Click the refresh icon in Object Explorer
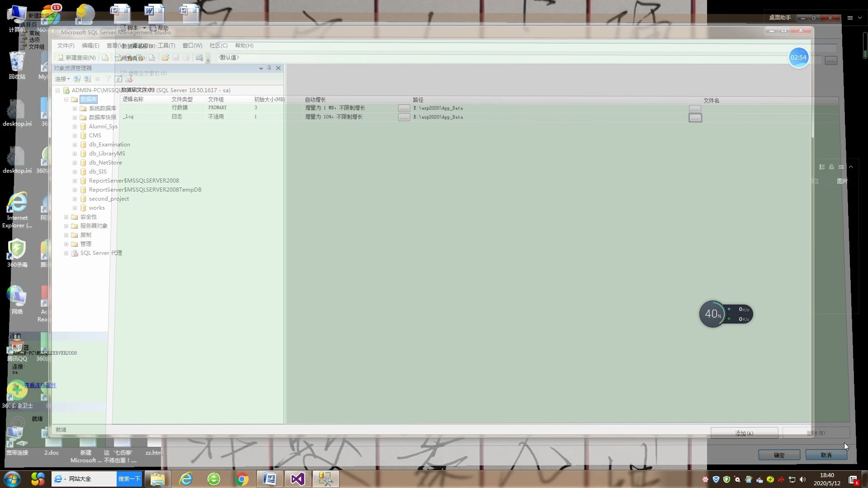The height and width of the screenshot is (488, 868). coord(118,79)
